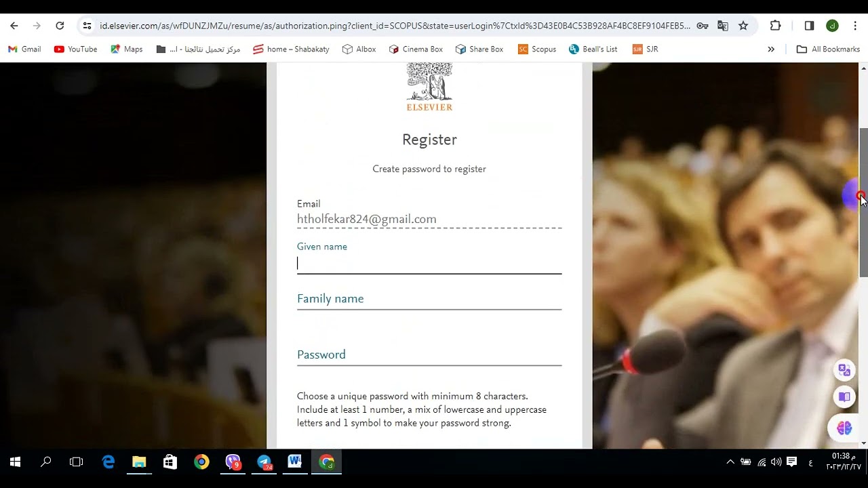Open the home – Shabakaty bookmark
This screenshot has width=868, height=488.
coord(291,49)
